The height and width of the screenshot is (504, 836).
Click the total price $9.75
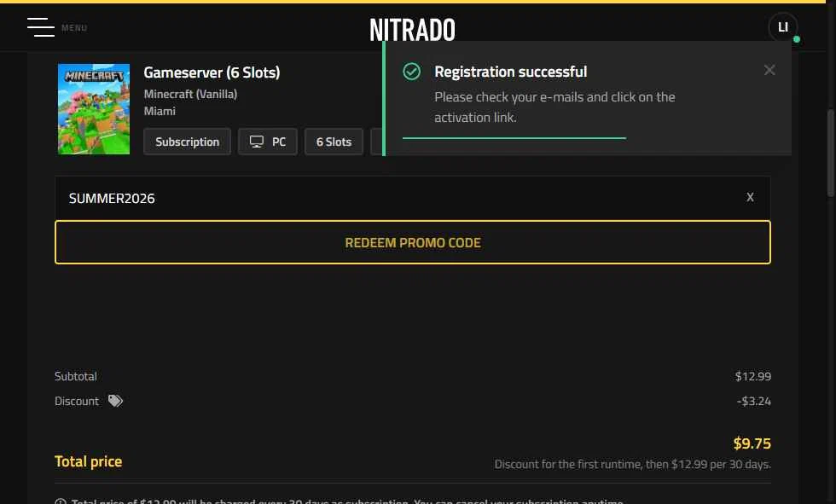(x=752, y=443)
